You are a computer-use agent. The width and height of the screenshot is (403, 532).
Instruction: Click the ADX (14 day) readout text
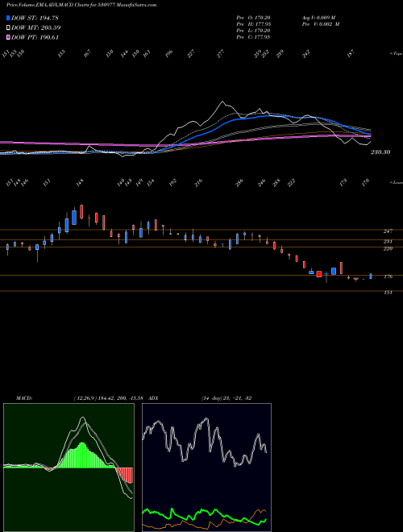click(226, 398)
